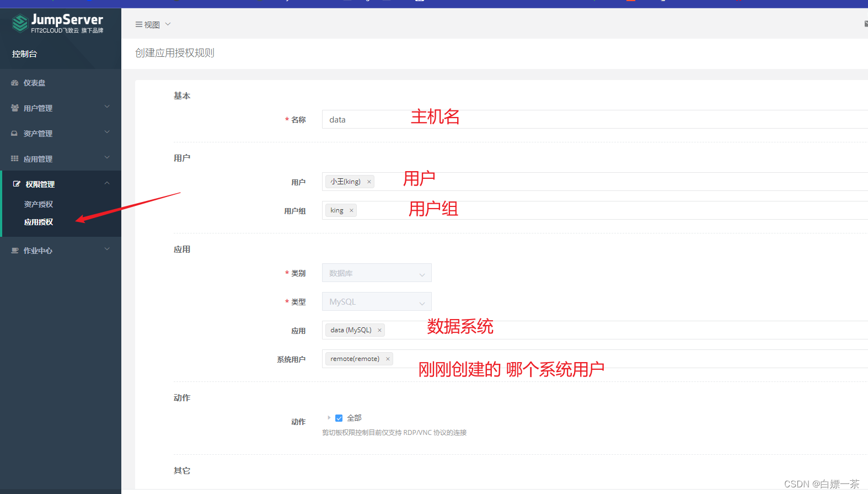
Task: Expand the 应用管理 sidebar chevron
Action: [x=107, y=158]
